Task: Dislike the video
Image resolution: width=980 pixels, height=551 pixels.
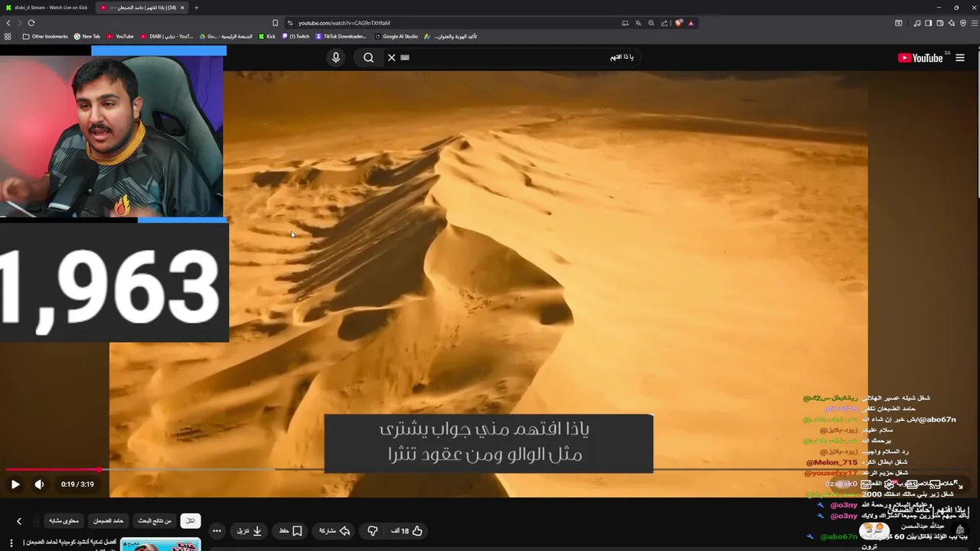Action: [373, 530]
